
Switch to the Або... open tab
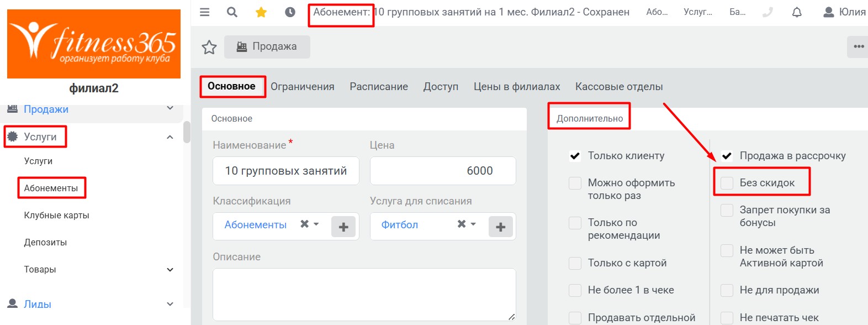click(657, 12)
